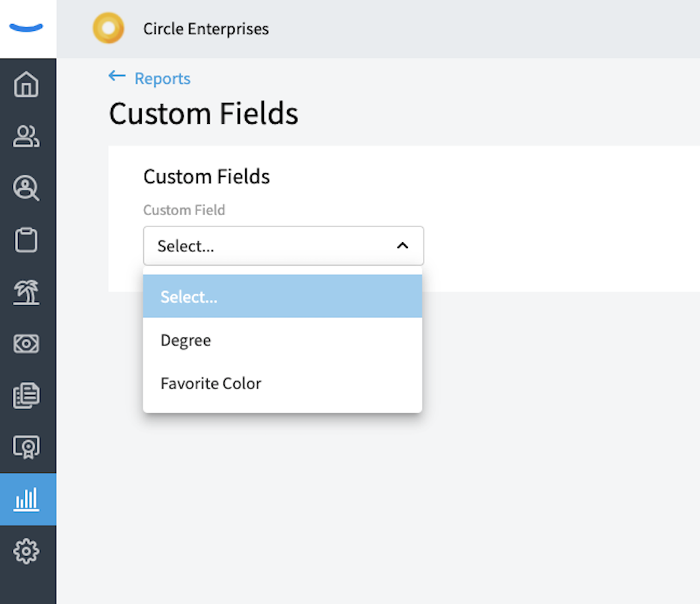Open the Settings gear sidebar icon
700x604 pixels.
(26, 551)
